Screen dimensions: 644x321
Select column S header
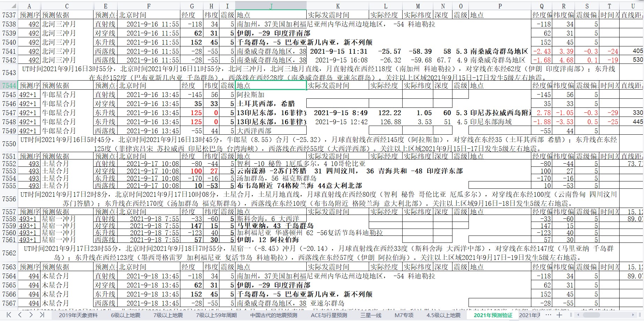tap(587, 6)
